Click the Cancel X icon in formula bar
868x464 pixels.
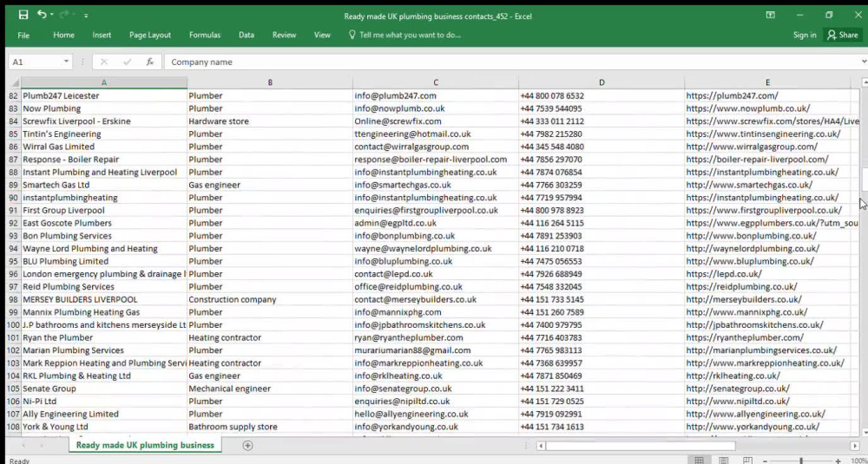104,62
